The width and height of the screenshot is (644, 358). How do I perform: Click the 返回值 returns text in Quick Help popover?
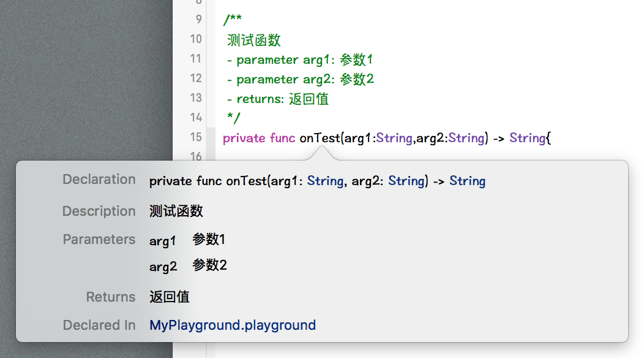[170, 297]
